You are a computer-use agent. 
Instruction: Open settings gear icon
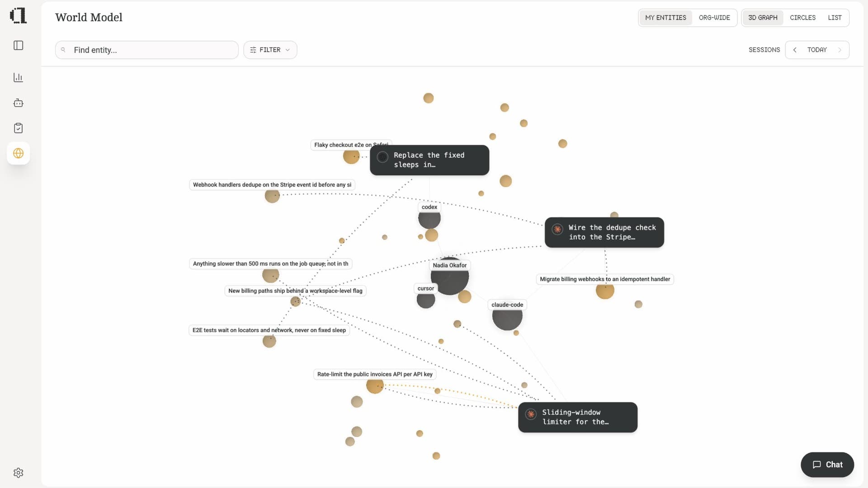19,473
